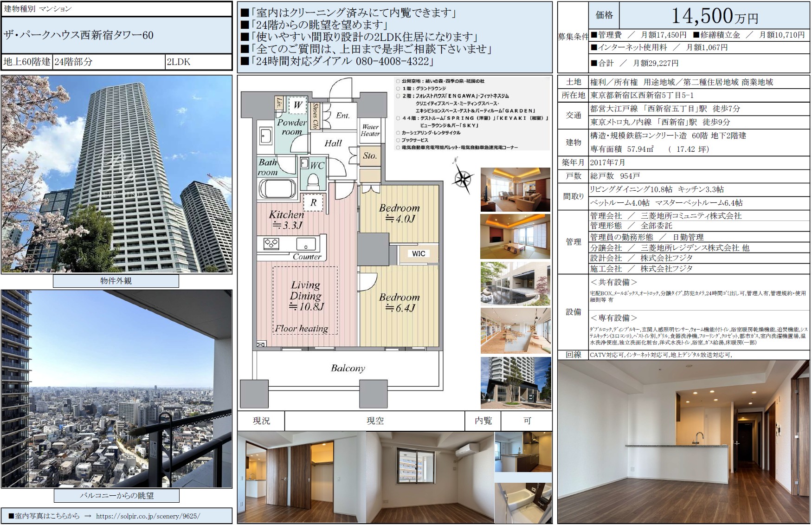Open the bookshelf lounge space photo
The width and height of the screenshot is (812, 525).
[515, 331]
